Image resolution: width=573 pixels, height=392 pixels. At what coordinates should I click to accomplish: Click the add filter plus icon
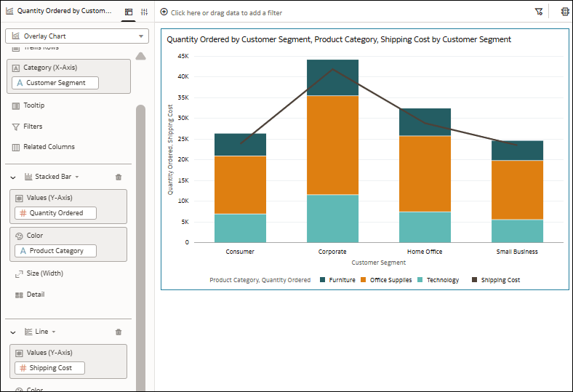pos(164,12)
